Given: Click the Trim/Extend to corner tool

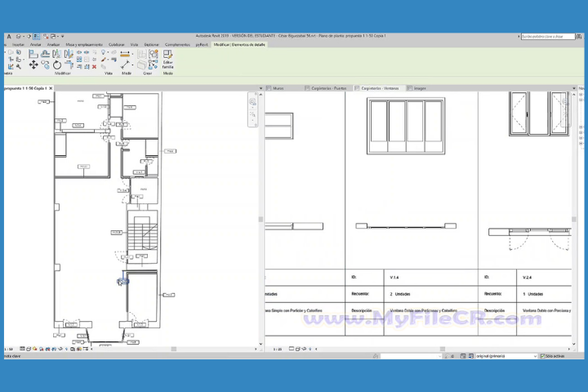Looking at the screenshot, I should (69, 65).
